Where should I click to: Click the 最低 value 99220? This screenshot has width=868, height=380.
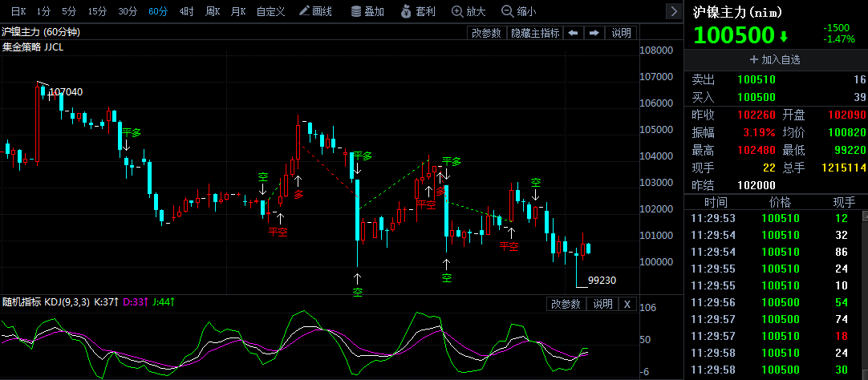pyautogui.click(x=850, y=150)
